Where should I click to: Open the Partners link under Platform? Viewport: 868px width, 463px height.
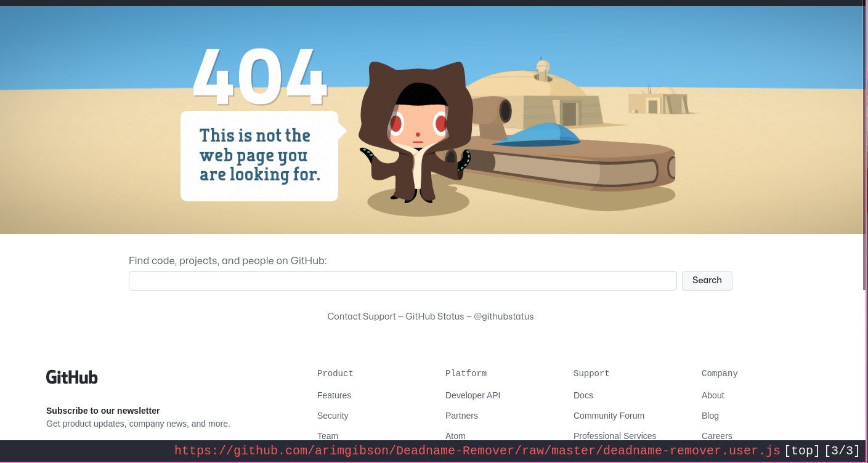click(461, 416)
